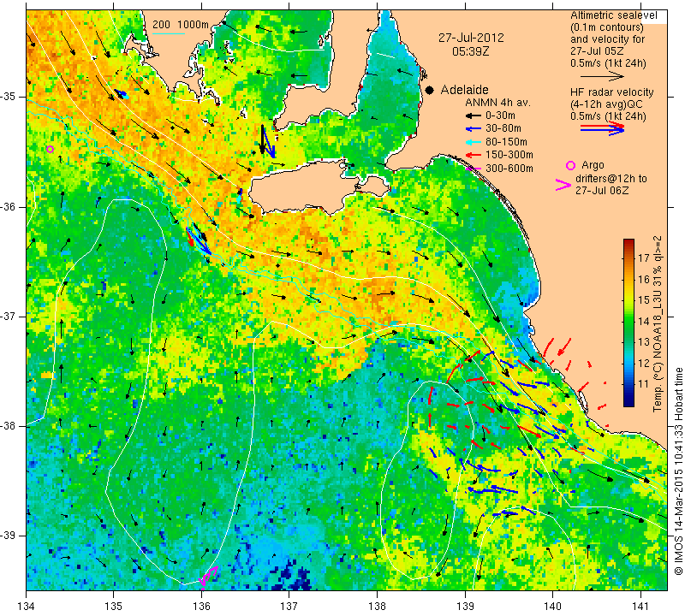Click the temperature color bar

[x=628, y=323]
